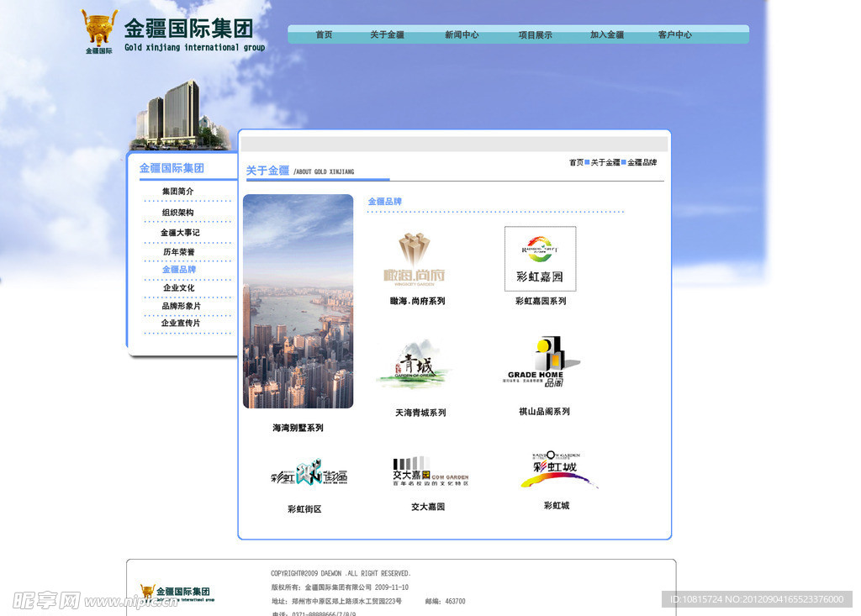Open the 彩虹城 rainbow arc logo
The image size is (861, 616).
558,470
